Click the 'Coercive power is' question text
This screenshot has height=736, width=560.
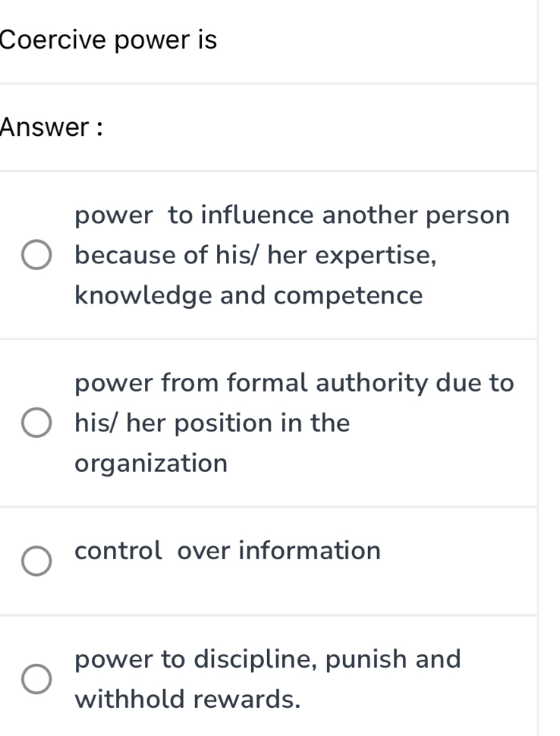coord(109,39)
